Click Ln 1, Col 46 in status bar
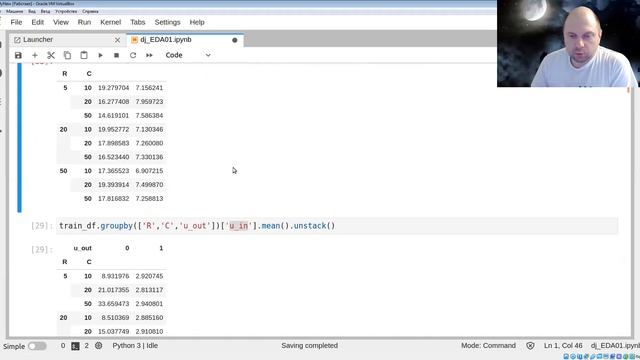 click(x=563, y=346)
